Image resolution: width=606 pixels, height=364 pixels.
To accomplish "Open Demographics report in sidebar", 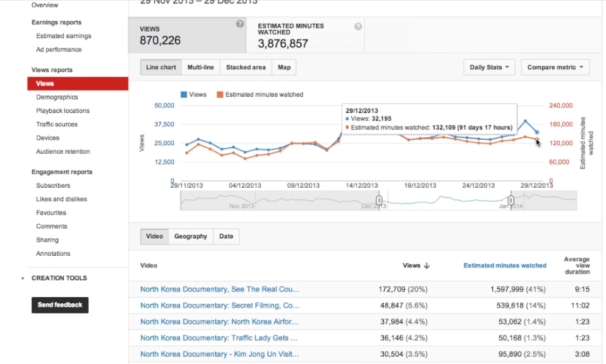I will [x=57, y=97].
